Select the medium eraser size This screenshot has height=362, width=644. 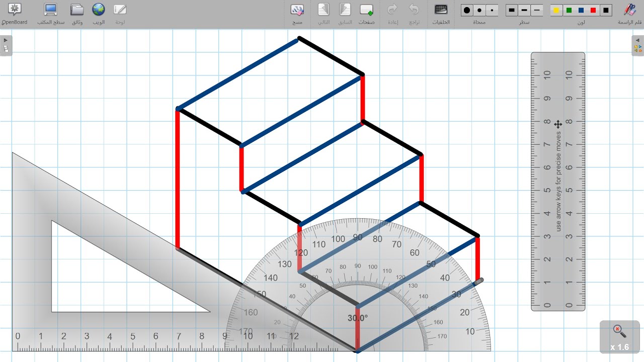point(479,10)
